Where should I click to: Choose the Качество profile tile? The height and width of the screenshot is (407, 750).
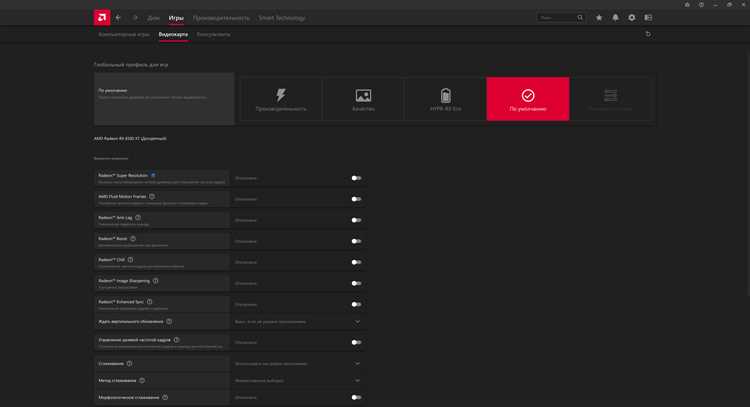coord(363,99)
